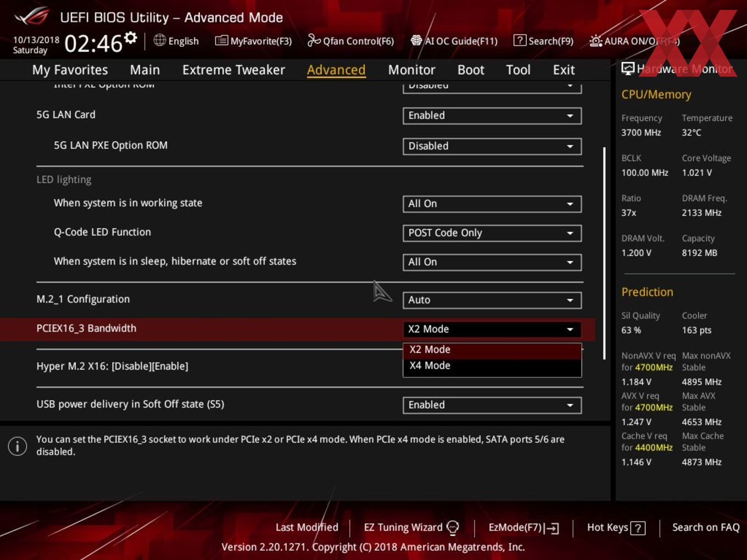747x560 pixels.
Task: Click the Search question mark icon
Action: tap(520, 41)
